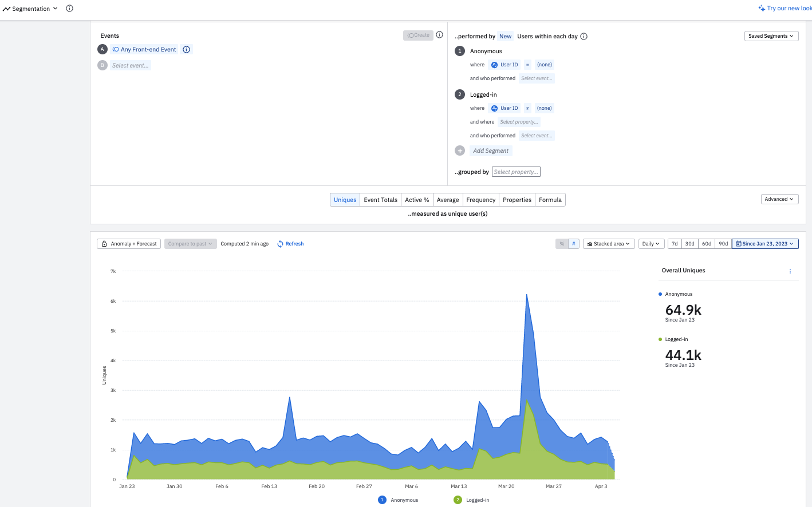This screenshot has width=812, height=507.
Task: Select the 30d date range
Action: pos(690,244)
